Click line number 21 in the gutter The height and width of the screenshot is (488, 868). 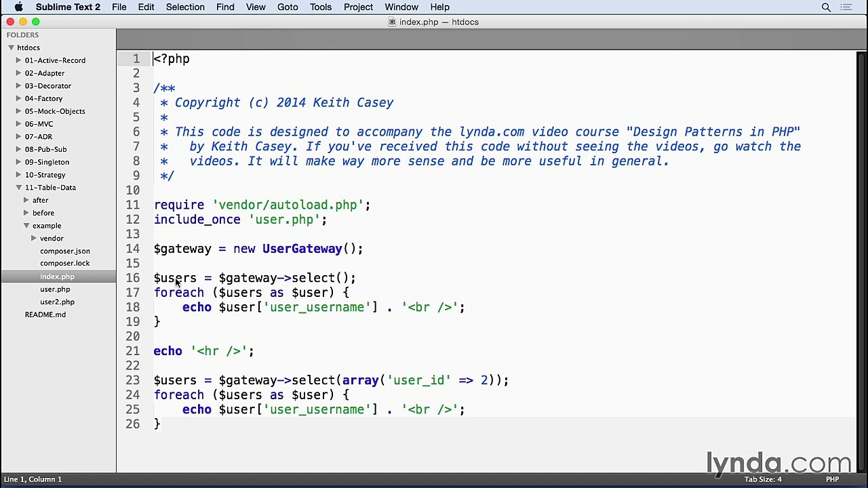coord(132,351)
